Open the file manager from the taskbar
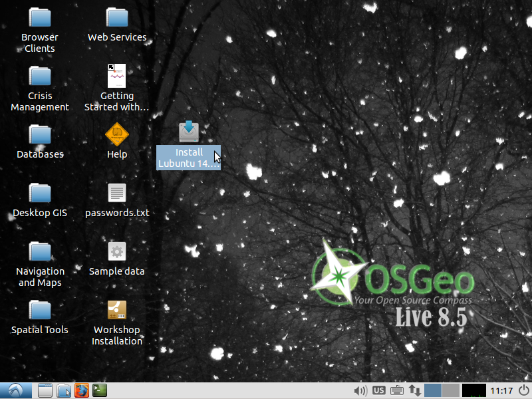This screenshot has height=399, width=532. click(x=63, y=390)
